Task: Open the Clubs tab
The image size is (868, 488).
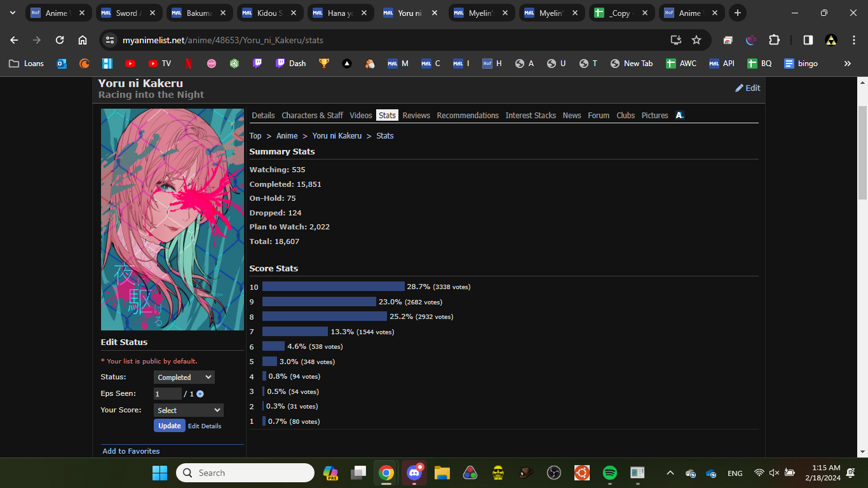Action: coord(626,116)
